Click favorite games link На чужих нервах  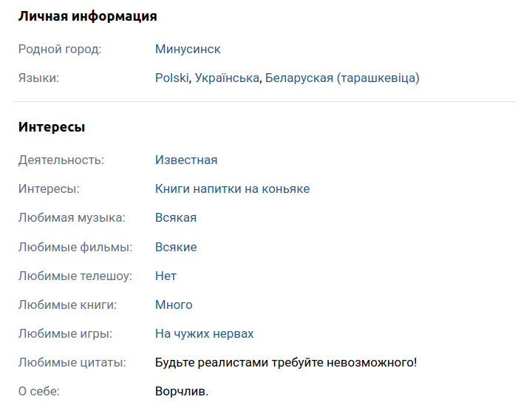pyautogui.click(x=204, y=334)
